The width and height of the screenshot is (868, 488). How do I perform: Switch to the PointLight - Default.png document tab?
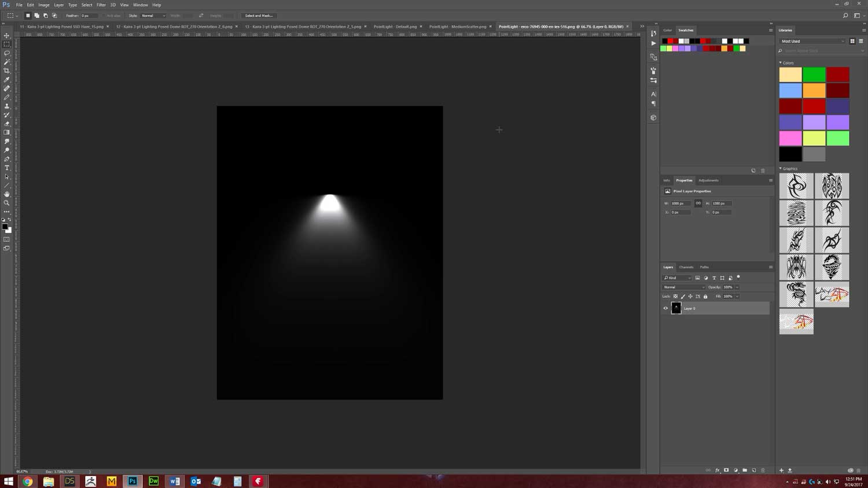coord(395,27)
